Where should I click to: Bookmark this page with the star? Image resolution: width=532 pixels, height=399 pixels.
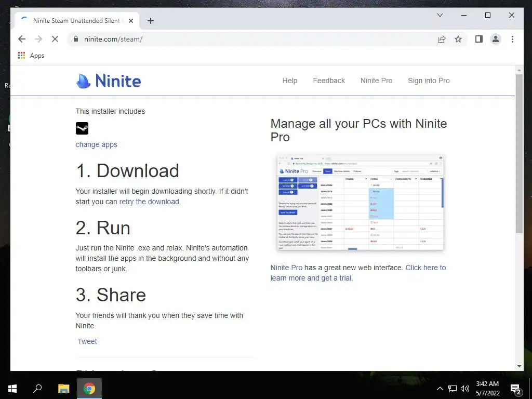[x=458, y=39]
